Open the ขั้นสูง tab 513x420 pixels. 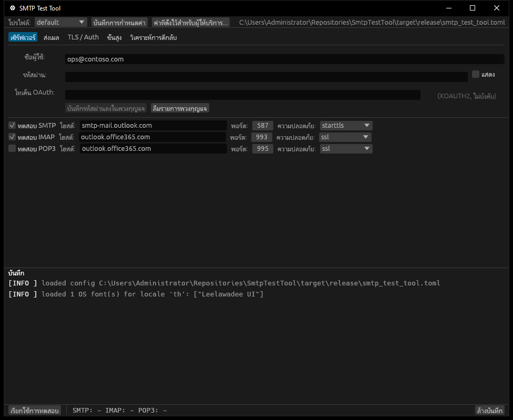click(x=114, y=37)
